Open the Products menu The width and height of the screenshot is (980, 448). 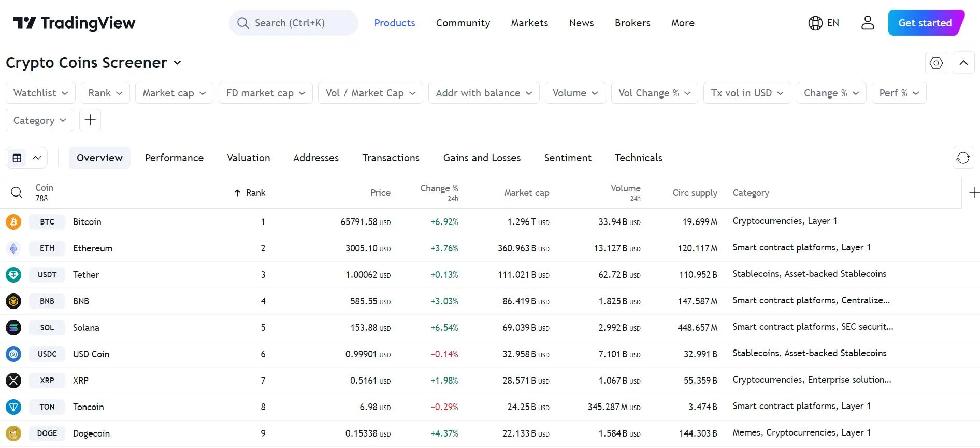coord(395,23)
